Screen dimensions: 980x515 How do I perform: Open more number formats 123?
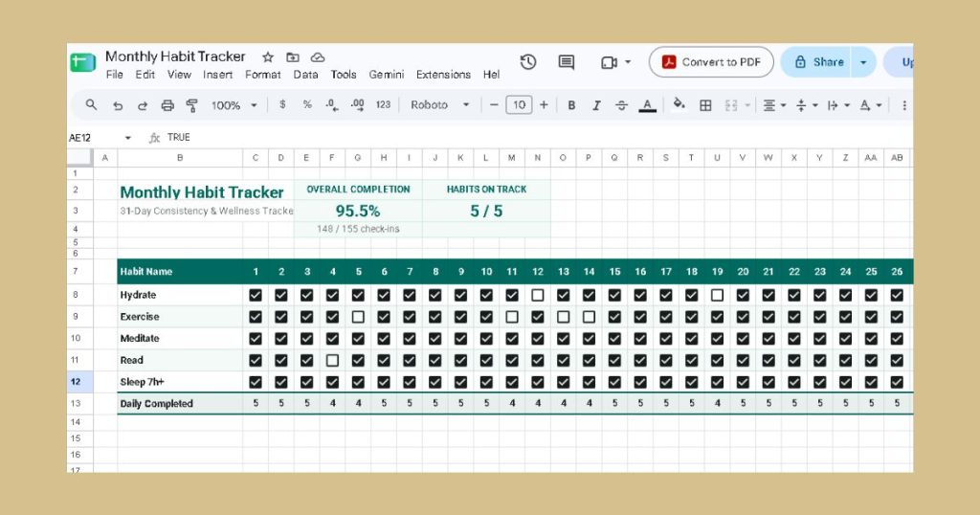(383, 105)
